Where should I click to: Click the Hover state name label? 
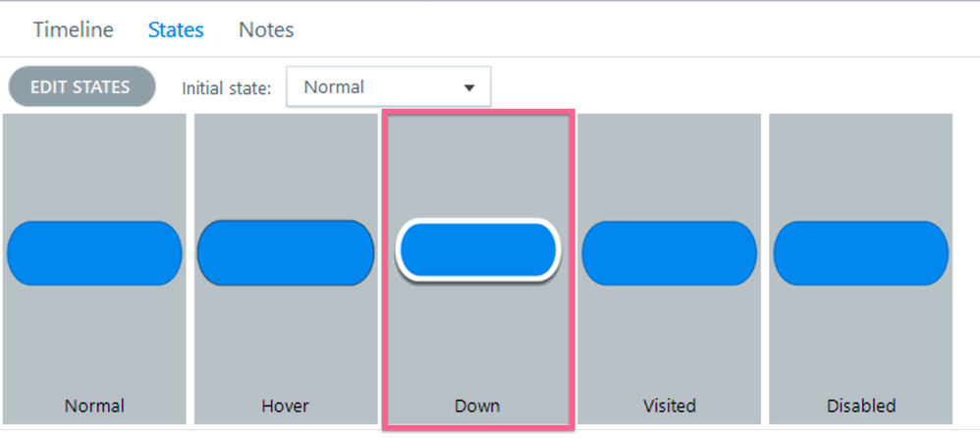[286, 406]
